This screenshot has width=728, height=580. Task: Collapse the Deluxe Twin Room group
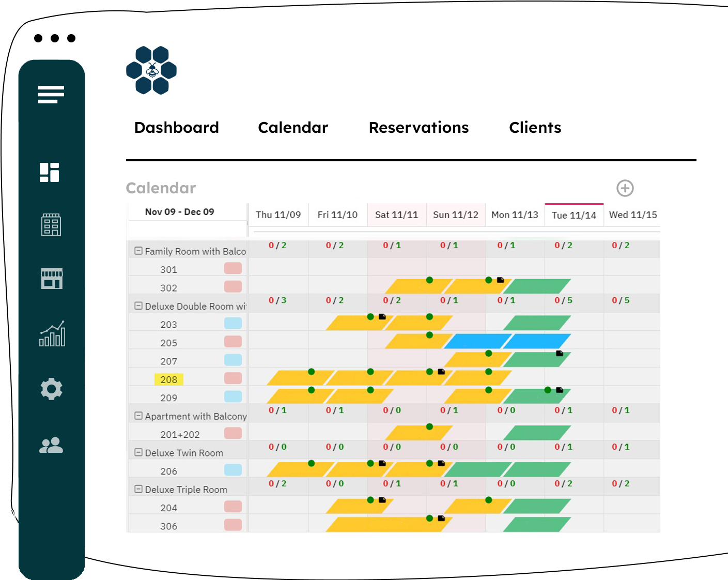138,452
